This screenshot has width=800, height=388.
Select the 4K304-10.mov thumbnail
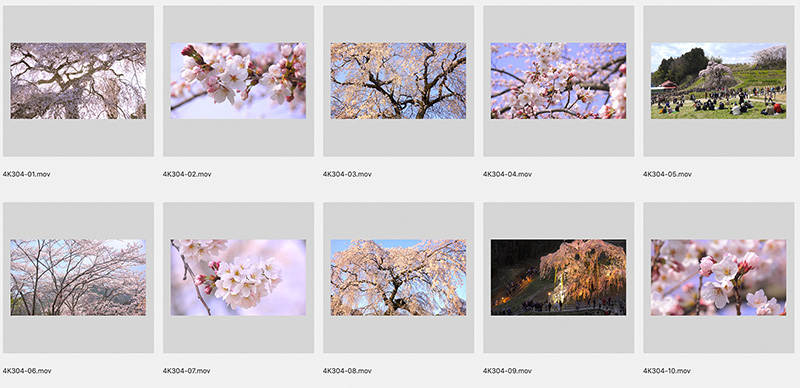718,277
